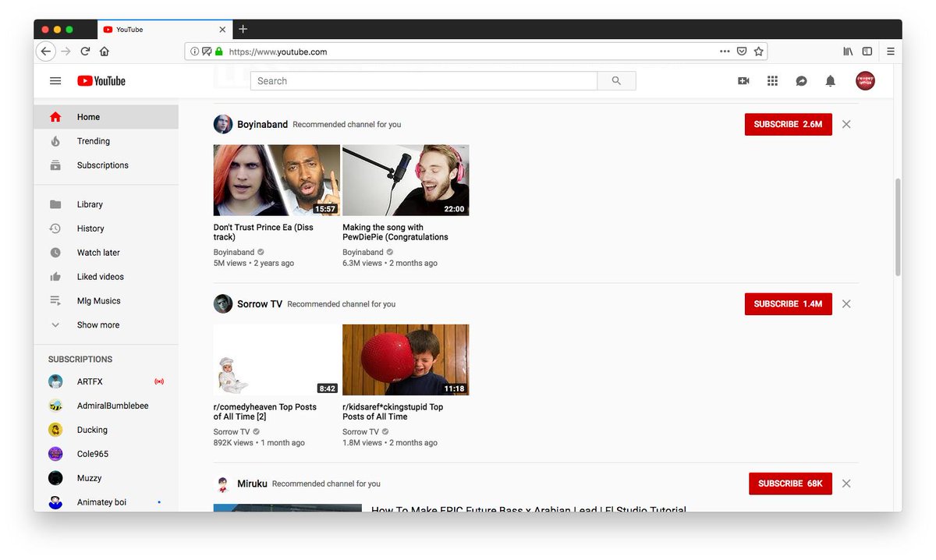Viewport: 936px width, 560px height.
Task: Toggle Firefox sidebar view
Action: (x=867, y=51)
